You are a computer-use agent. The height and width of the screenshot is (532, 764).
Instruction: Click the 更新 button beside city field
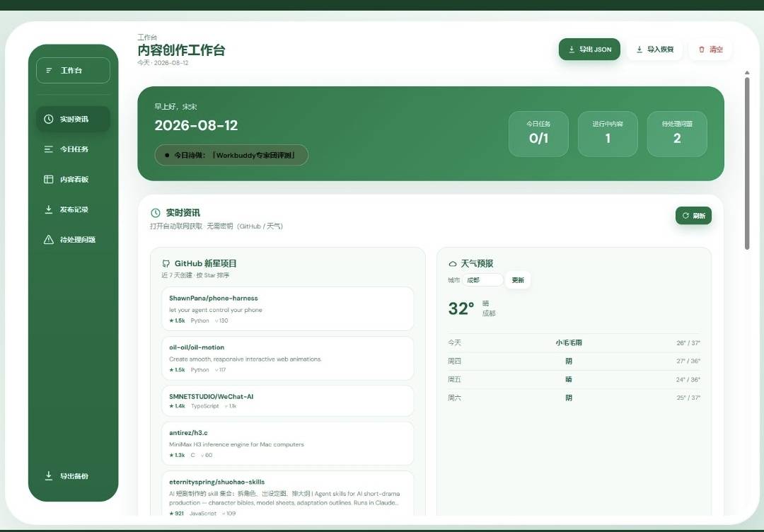click(517, 280)
